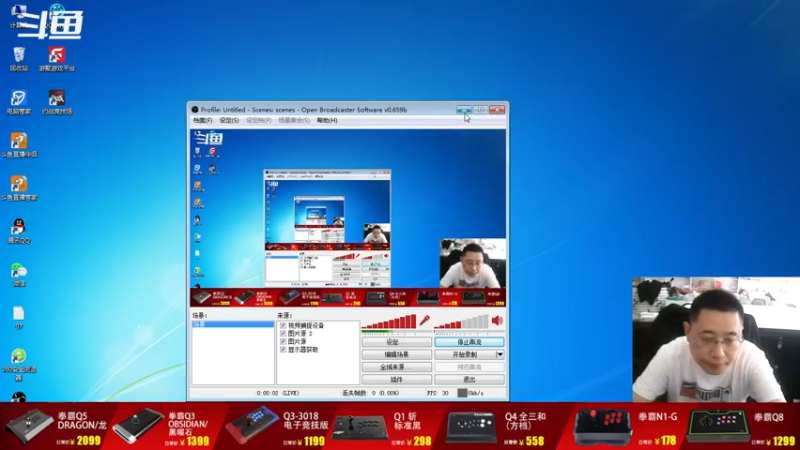Launch the 腾讯QQ penguin icon
This screenshot has width=800, height=450.
19,231
